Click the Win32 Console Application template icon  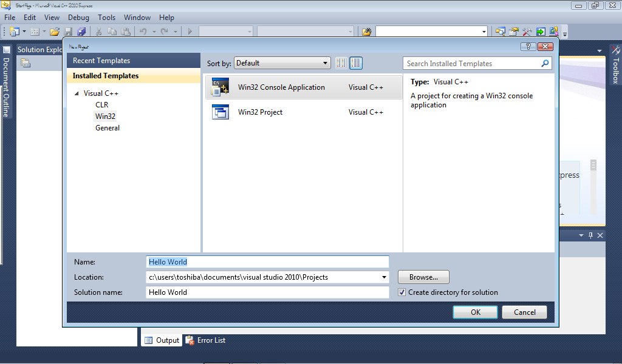click(x=220, y=87)
